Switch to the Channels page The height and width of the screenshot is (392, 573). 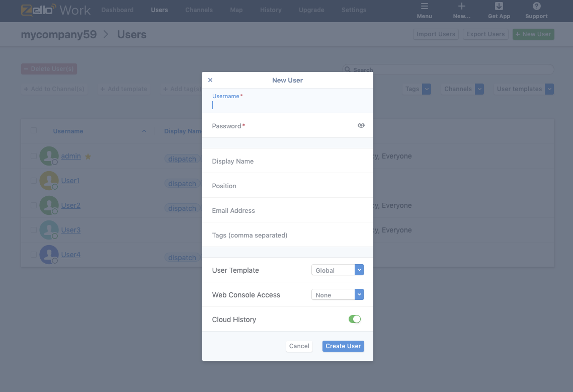click(x=199, y=10)
